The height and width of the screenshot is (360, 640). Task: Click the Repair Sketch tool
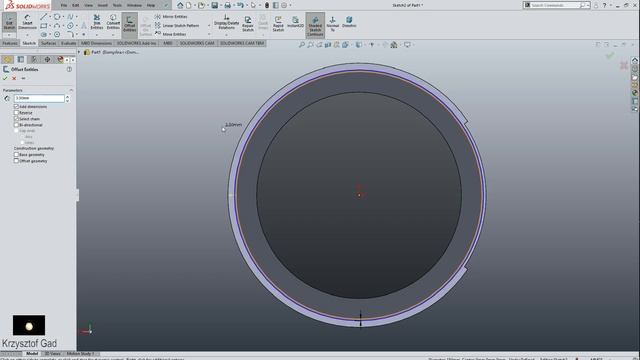248,24
